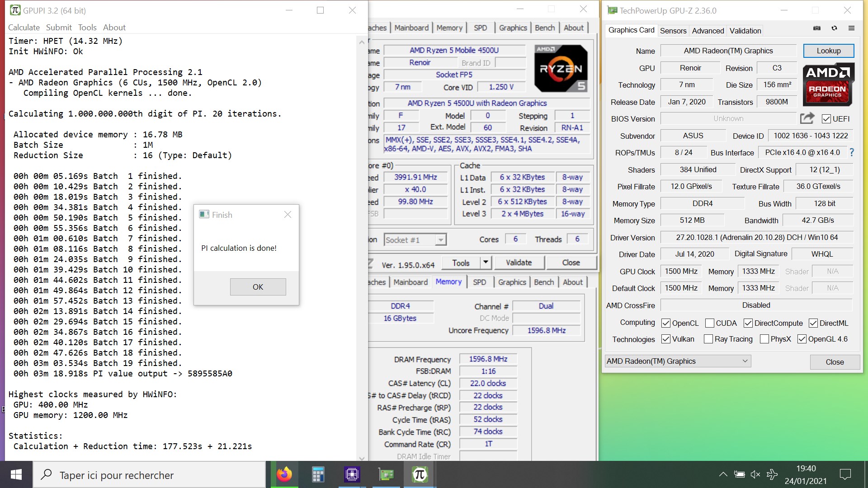
Task: Click the GPU-Z refresh icon
Action: (834, 28)
